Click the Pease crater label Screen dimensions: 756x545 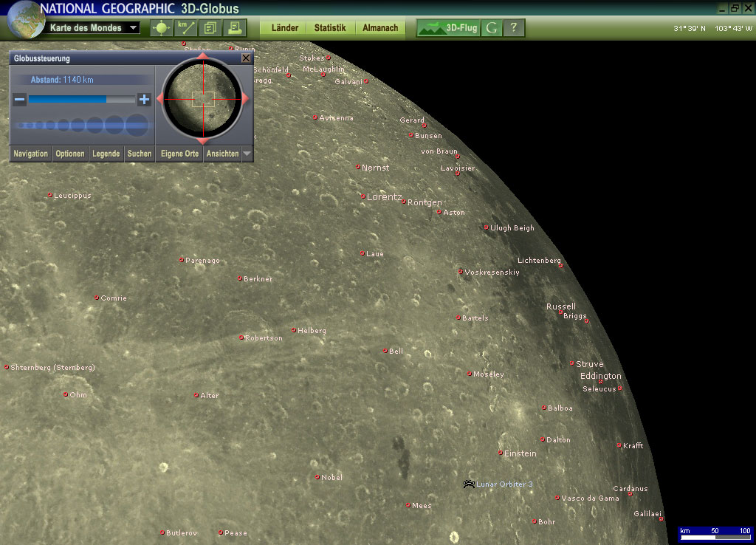(x=236, y=533)
